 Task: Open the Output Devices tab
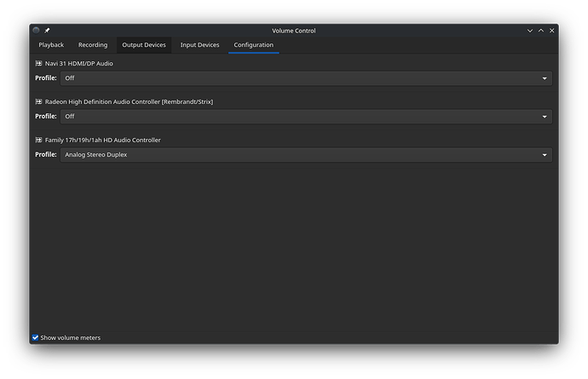144,45
